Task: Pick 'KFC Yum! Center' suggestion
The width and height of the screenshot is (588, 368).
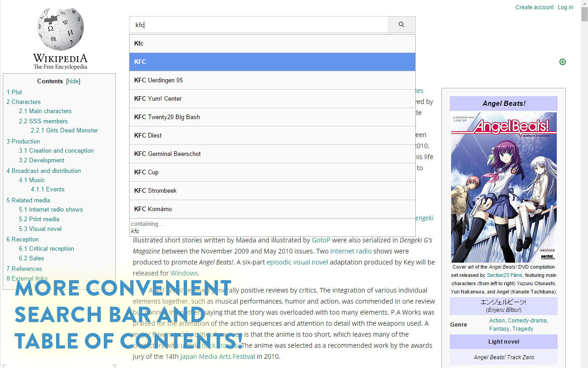Action: tap(272, 98)
